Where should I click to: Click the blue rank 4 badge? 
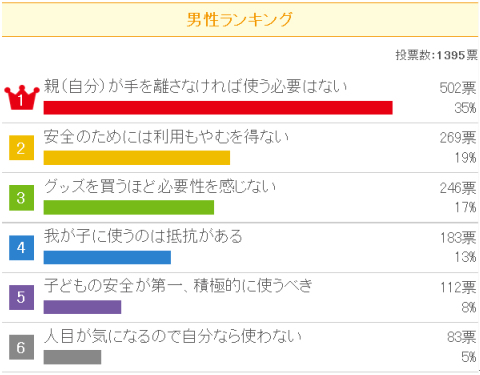(21, 248)
